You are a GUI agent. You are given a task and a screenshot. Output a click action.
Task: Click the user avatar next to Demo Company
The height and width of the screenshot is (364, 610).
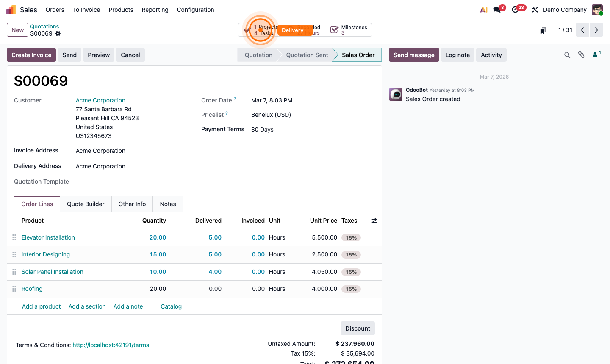click(597, 9)
